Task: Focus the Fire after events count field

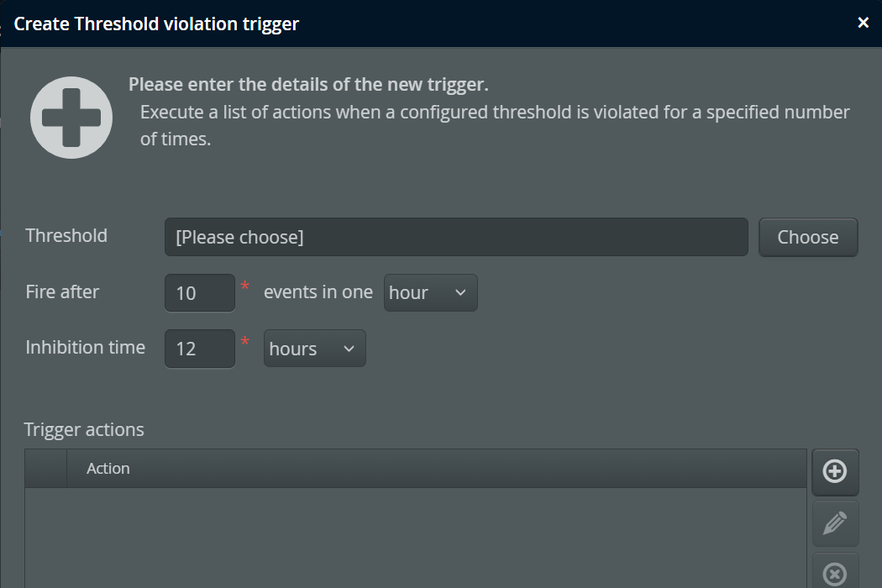Action: (x=199, y=292)
